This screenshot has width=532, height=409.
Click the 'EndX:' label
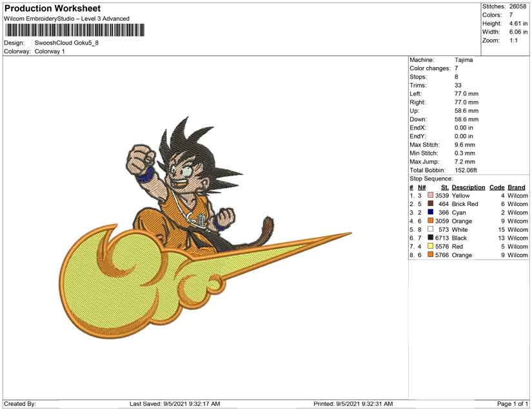(x=417, y=128)
